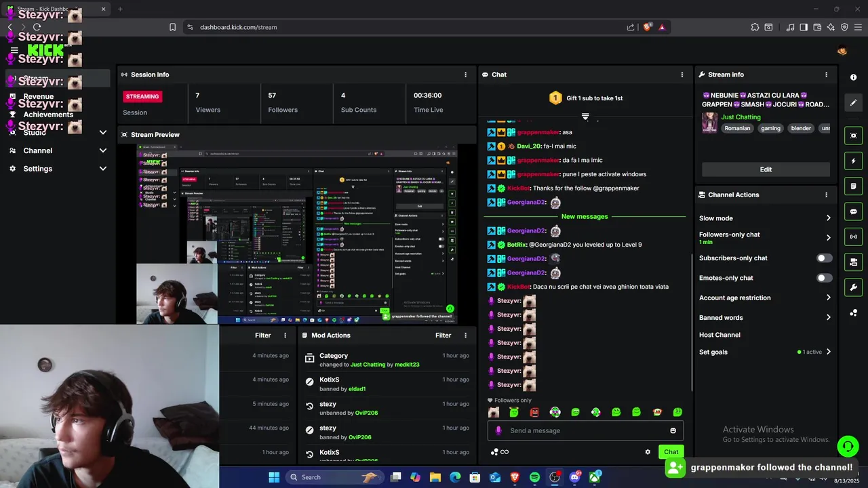This screenshot has height=488, width=868.
Task: Send message with green Chat button
Action: [x=671, y=451]
